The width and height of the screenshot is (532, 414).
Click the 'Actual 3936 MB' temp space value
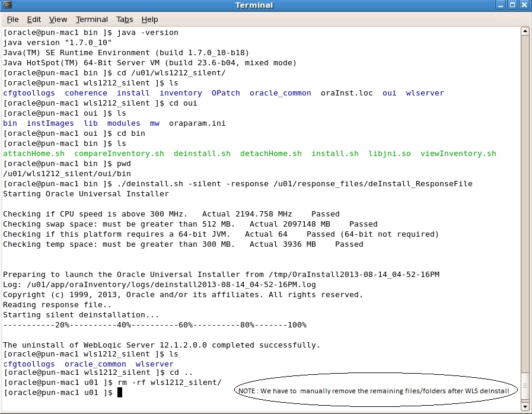[283, 244]
